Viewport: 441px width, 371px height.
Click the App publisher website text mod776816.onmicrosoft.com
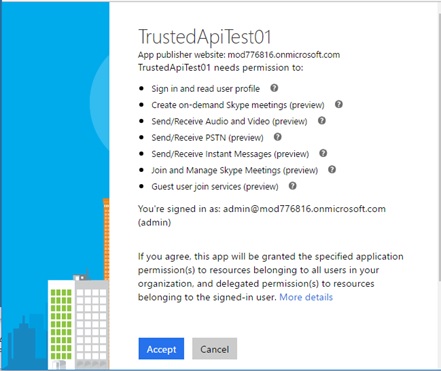tap(284, 55)
